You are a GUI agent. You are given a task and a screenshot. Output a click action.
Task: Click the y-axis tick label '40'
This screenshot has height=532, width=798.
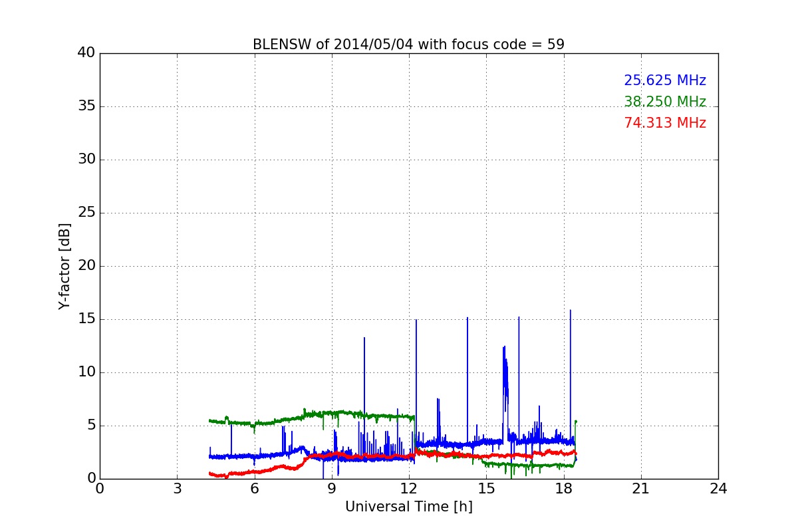pos(86,53)
